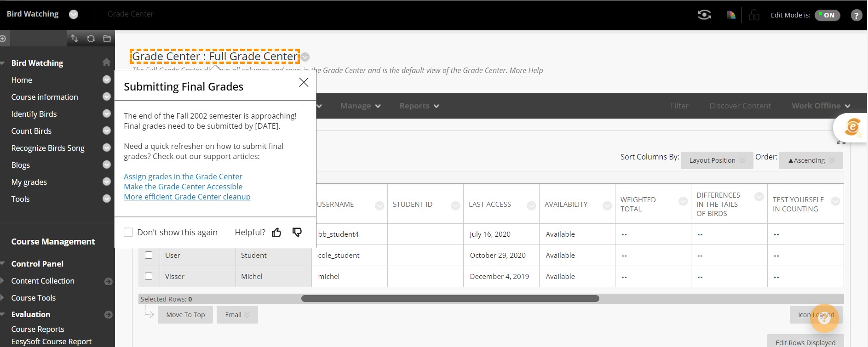868x347 pixels.
Task: Open the course theme palette icon
Action: coord(731,15)
